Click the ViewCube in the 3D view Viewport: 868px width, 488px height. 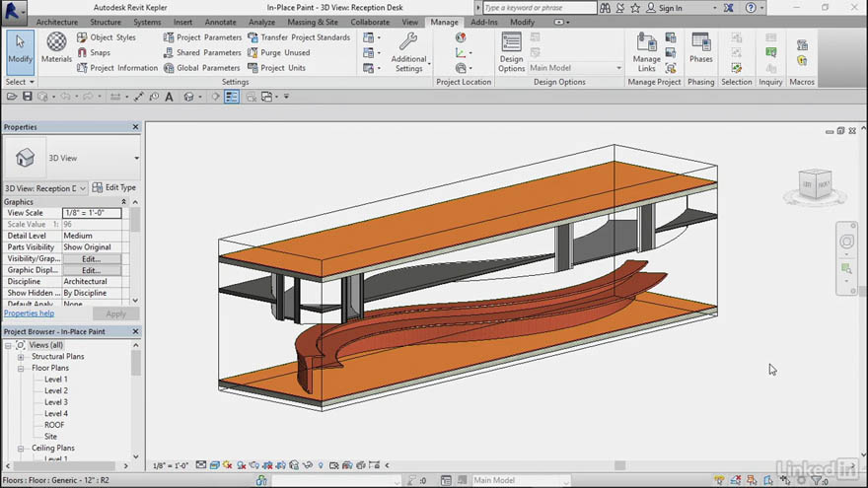(815, 184)
